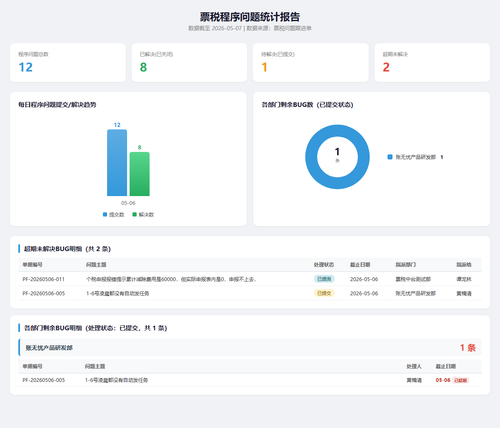Select the blue bar labeled 12
Screen dimensions: 500x428
tap(117, 163)
